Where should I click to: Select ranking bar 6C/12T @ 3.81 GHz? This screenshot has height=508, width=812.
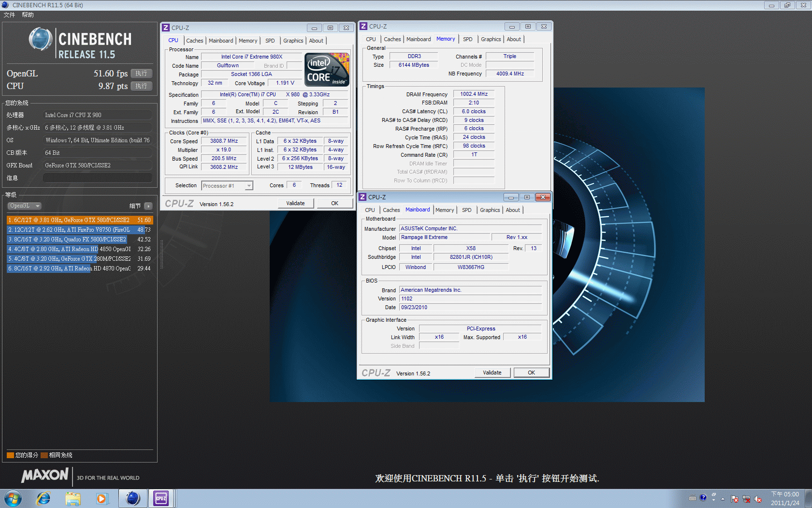[x=80, y=220]
